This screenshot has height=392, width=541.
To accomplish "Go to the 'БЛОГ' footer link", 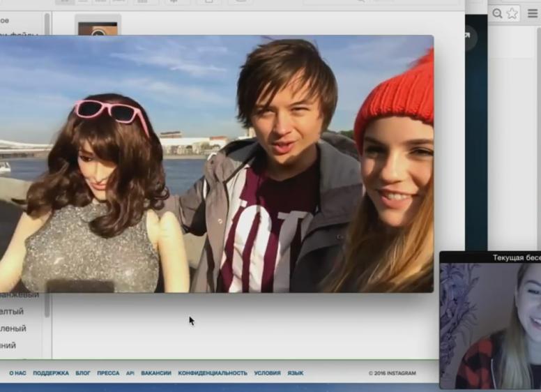I will tap(83, 373).
